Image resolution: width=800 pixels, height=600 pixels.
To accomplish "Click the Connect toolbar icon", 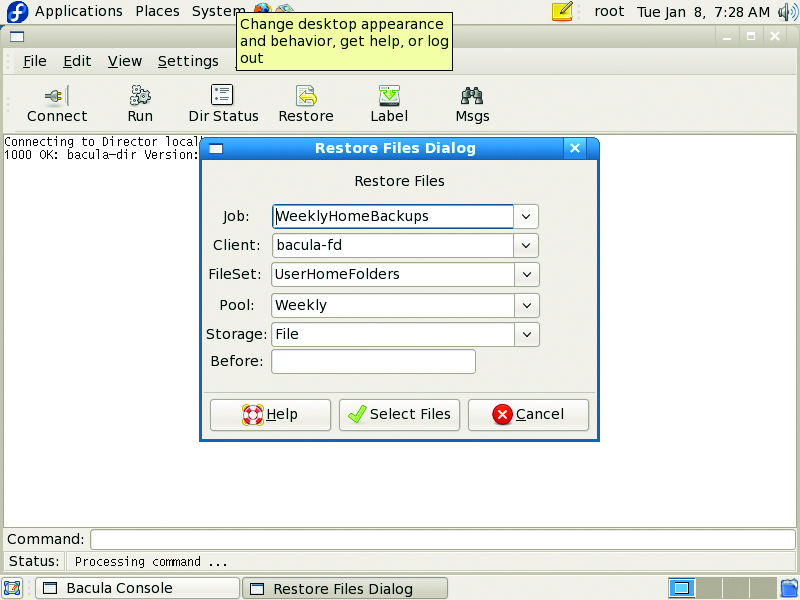I will tap(56, 97).
